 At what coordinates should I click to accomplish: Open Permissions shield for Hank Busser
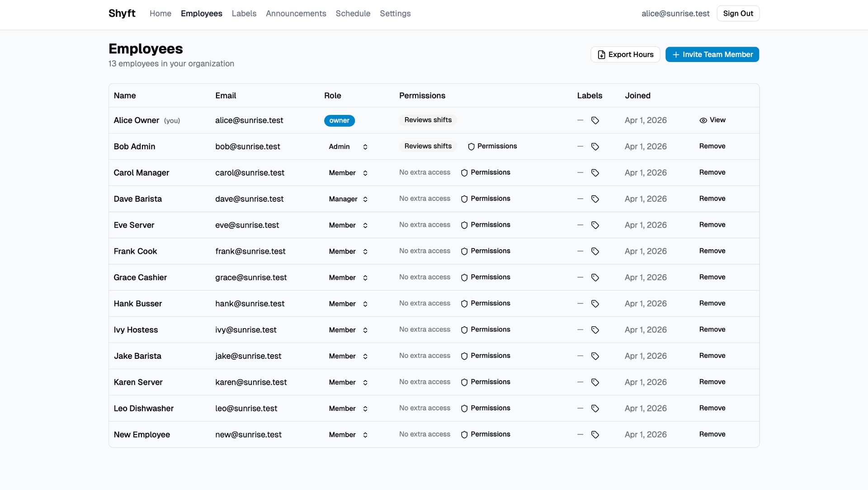click(x=486, y=304)
